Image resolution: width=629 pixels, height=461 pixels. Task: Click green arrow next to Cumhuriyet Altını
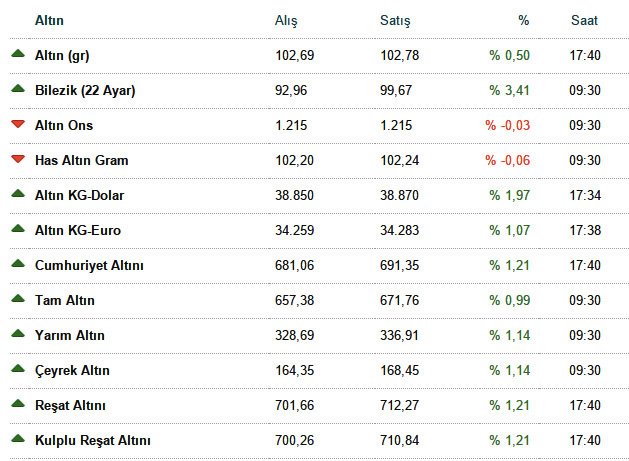pos(17,264)
